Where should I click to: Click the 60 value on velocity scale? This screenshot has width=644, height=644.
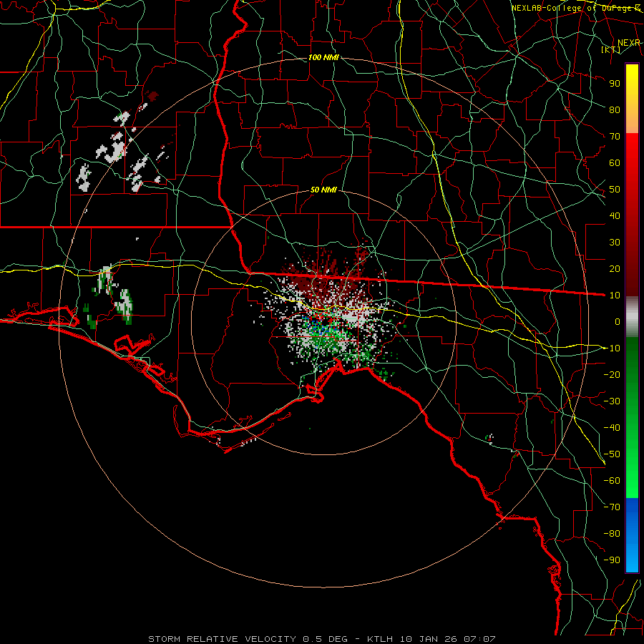[x=615, y=162]
